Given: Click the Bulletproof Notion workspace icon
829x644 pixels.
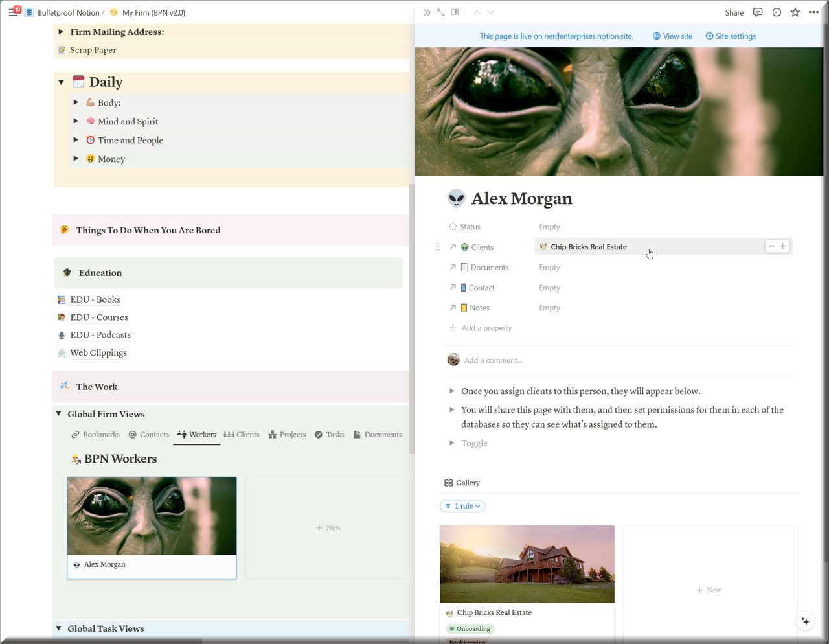Looking at the screenshot, I should click(x=29, y=12).
